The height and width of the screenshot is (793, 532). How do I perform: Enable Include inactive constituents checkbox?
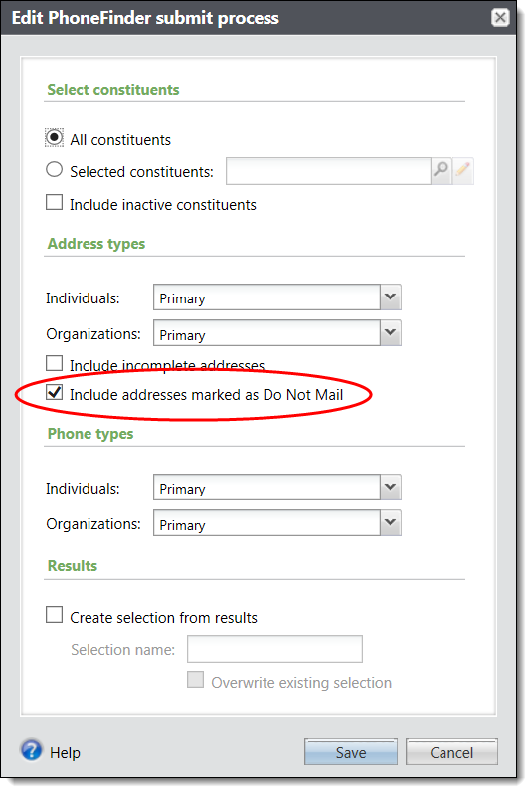[x=54, y=202]
